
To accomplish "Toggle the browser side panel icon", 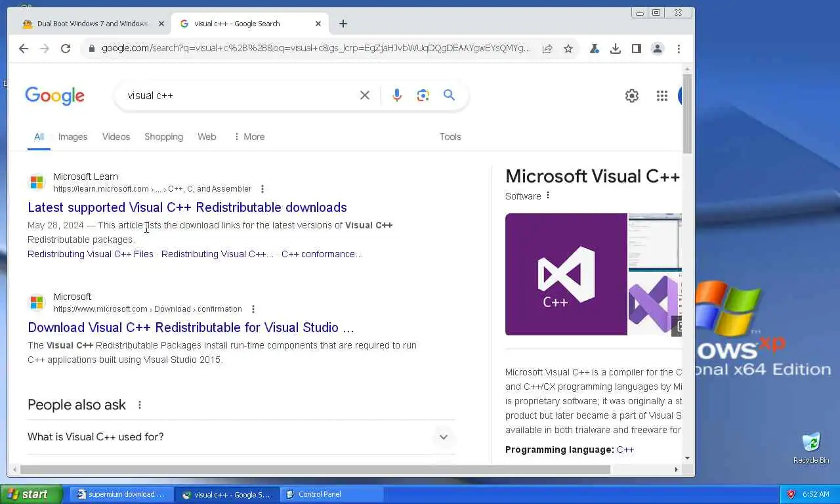I will tap(637, 49).
